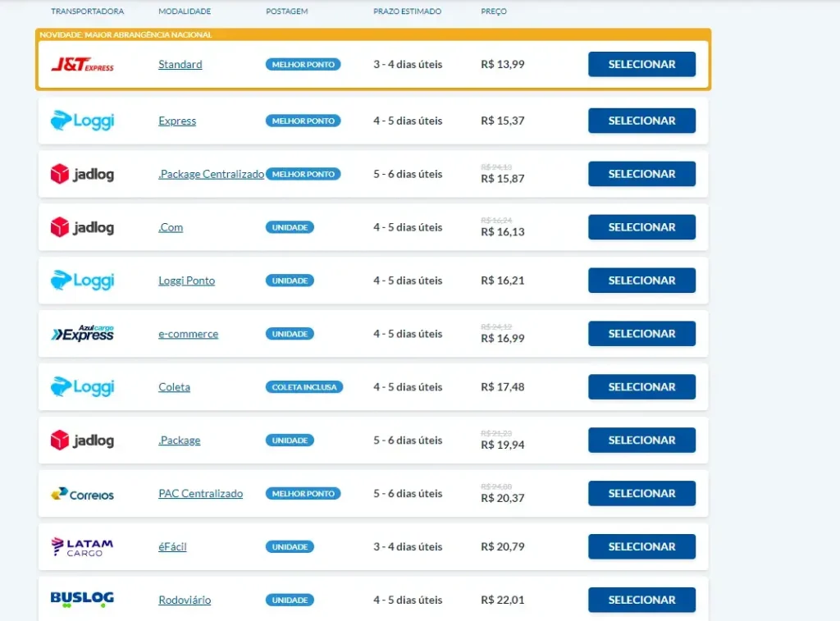Select Loggi Ponto for R$ 16,21
The height and width of the screenshot is (621, 840).
click(641, 281)
